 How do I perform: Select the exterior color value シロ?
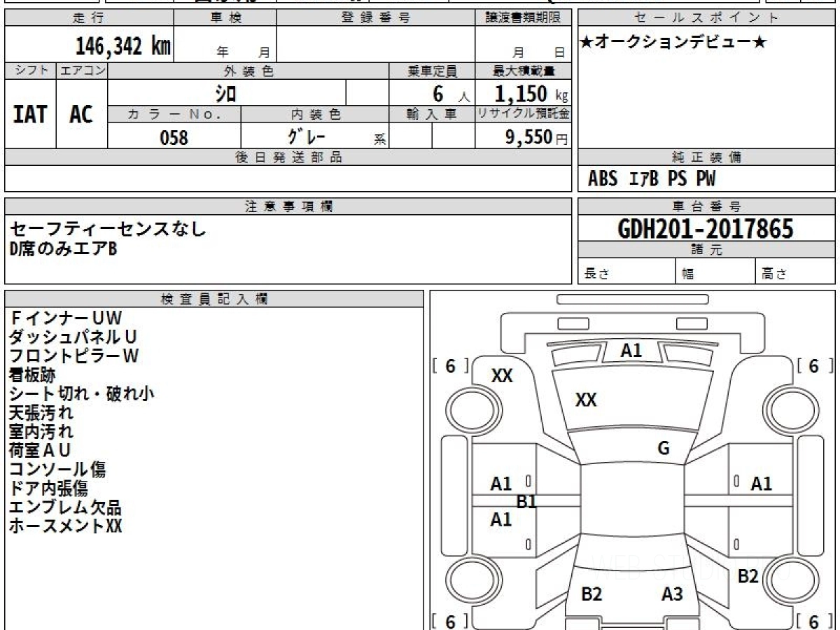point(225,93)
